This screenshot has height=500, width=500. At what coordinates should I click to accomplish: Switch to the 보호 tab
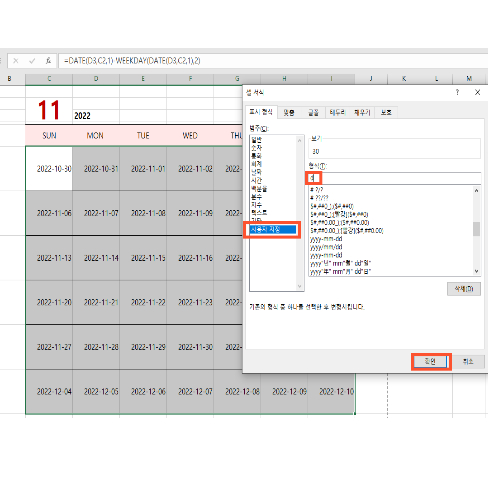tap(386, 113)
